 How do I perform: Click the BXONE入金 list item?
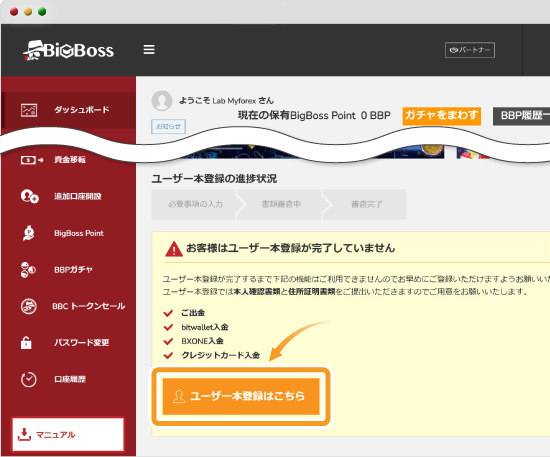click(202, 341)
